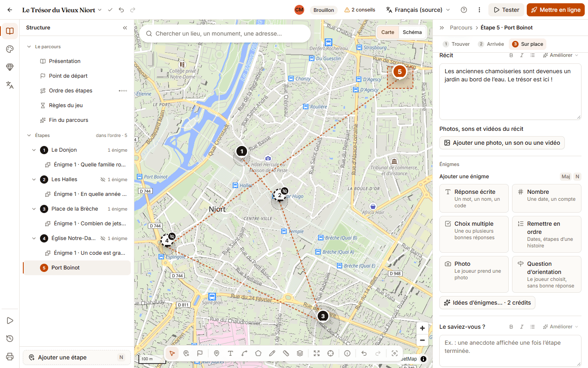The image size is (588, 368).
Task: Select the text tool in the map toolbar
Action: click(x=230, y=353)
